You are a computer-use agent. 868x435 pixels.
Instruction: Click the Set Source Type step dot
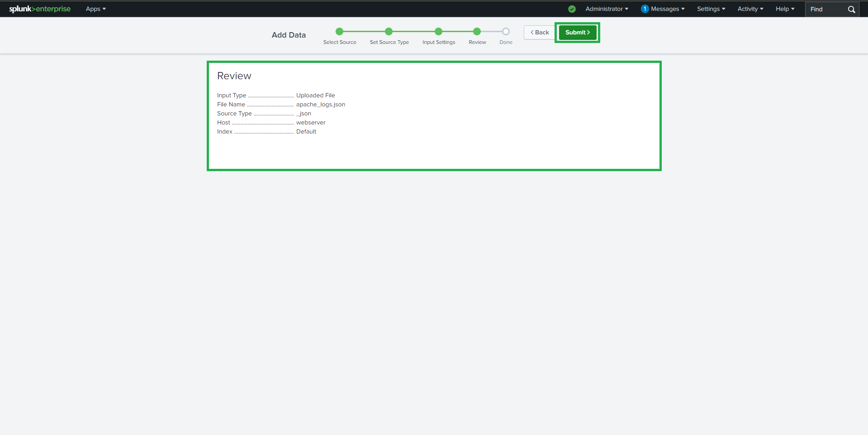coord(389,31)
